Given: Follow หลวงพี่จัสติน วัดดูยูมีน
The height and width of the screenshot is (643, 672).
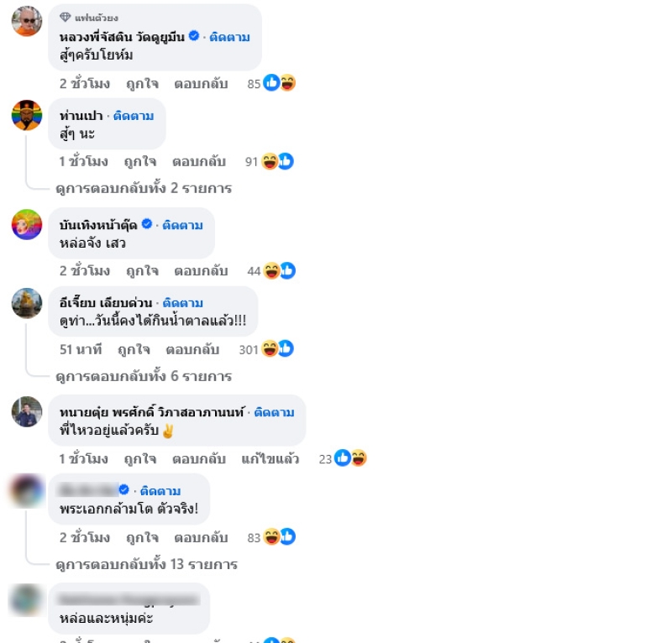Looking at the screenshot, I should 229,37.
